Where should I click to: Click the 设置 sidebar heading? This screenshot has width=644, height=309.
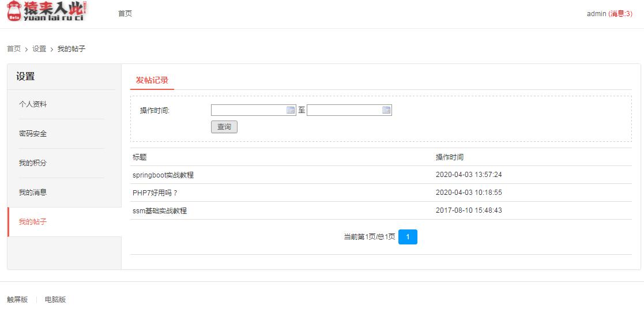25,77
